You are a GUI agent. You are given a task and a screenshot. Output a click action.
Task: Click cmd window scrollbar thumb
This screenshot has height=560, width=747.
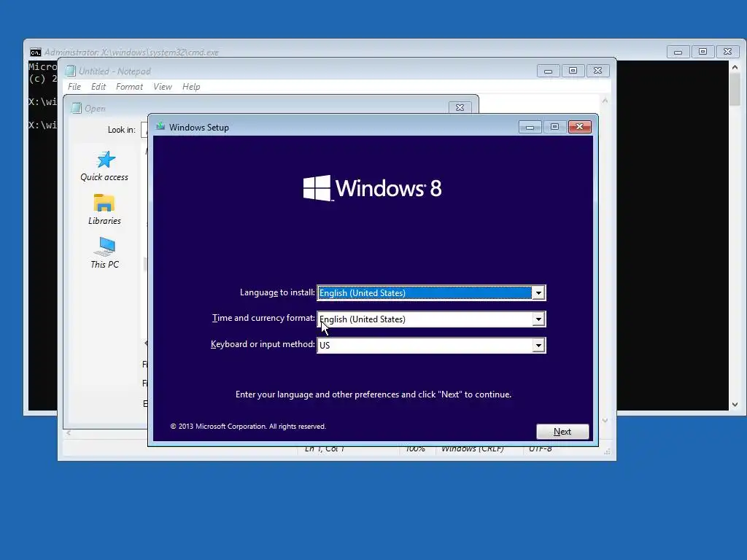click(x=735, y=90)
